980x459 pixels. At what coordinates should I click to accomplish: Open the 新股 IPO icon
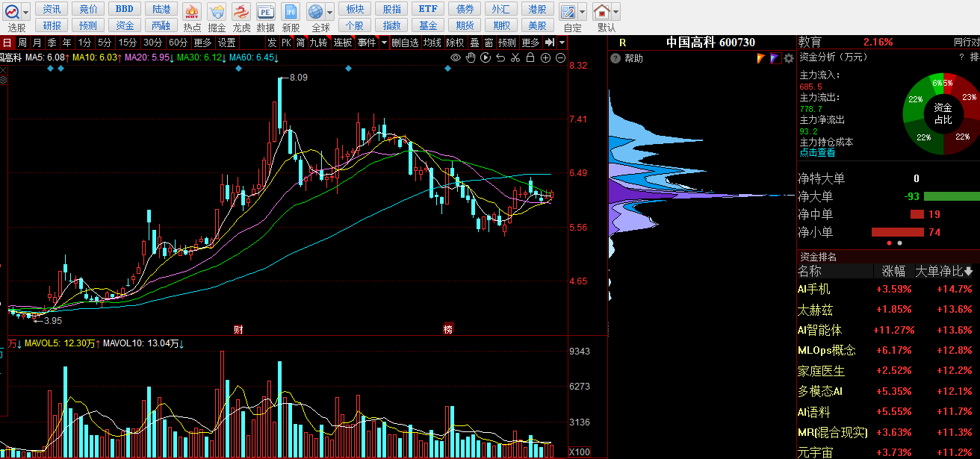click(291, 12)
